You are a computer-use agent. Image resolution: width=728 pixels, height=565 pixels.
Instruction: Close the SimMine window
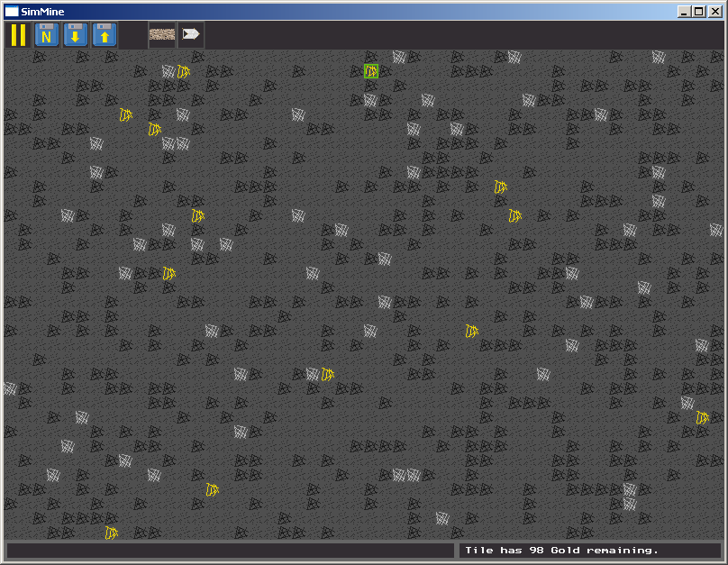click(x=715, y=12)
